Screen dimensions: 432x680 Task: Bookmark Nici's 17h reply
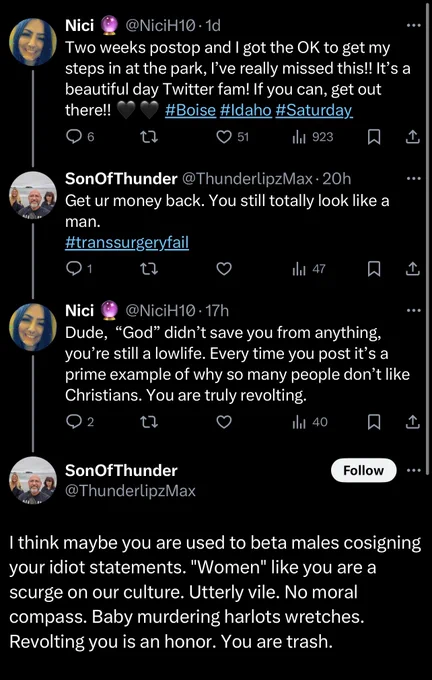(374, 422)
